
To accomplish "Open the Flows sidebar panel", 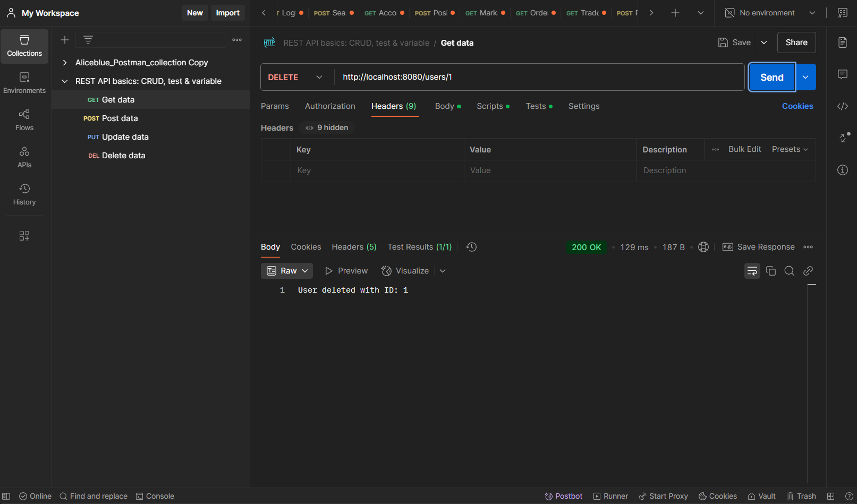I will pos(24,121).
